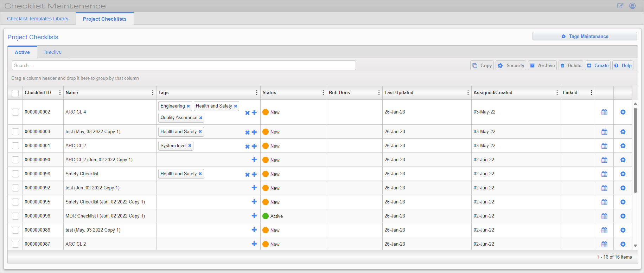Click the Delete button
This screenshot has width=644, height=273.
(x=571, y=65)
